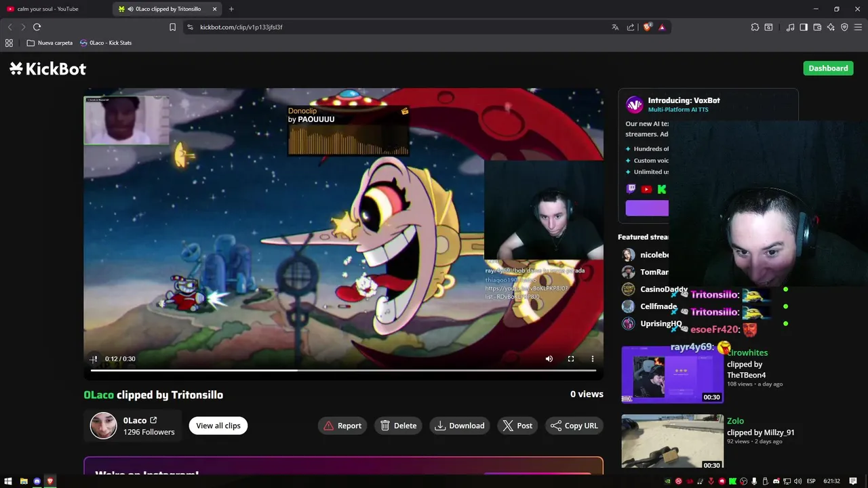Share this page via share icon
The image size is (868, 488).
click(x=631, y=27)
